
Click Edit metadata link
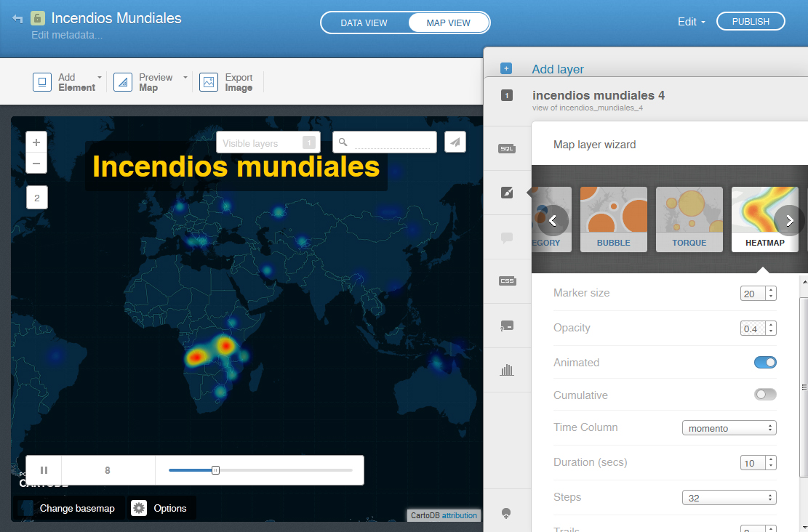point(67,35)
